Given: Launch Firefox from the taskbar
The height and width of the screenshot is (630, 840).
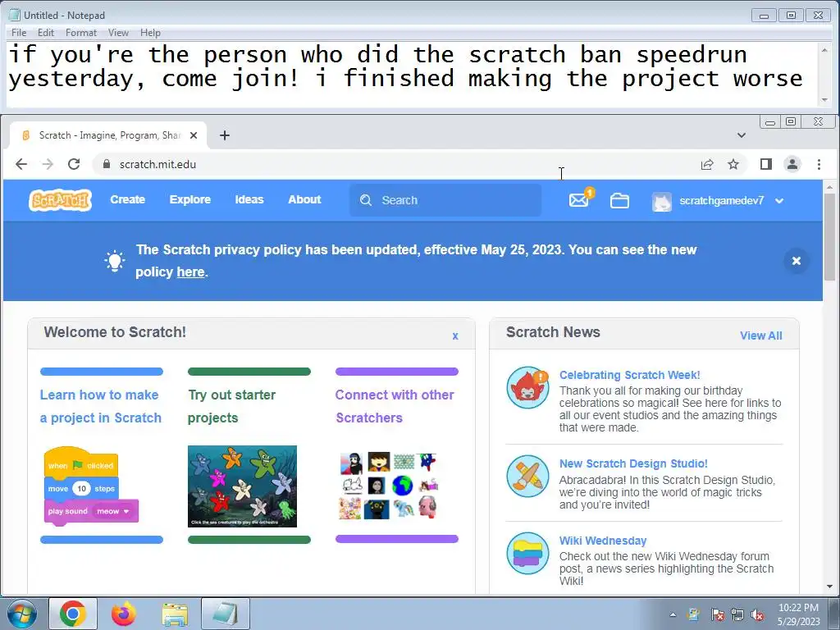Looking at the screenshot, I should coord(124,614).
